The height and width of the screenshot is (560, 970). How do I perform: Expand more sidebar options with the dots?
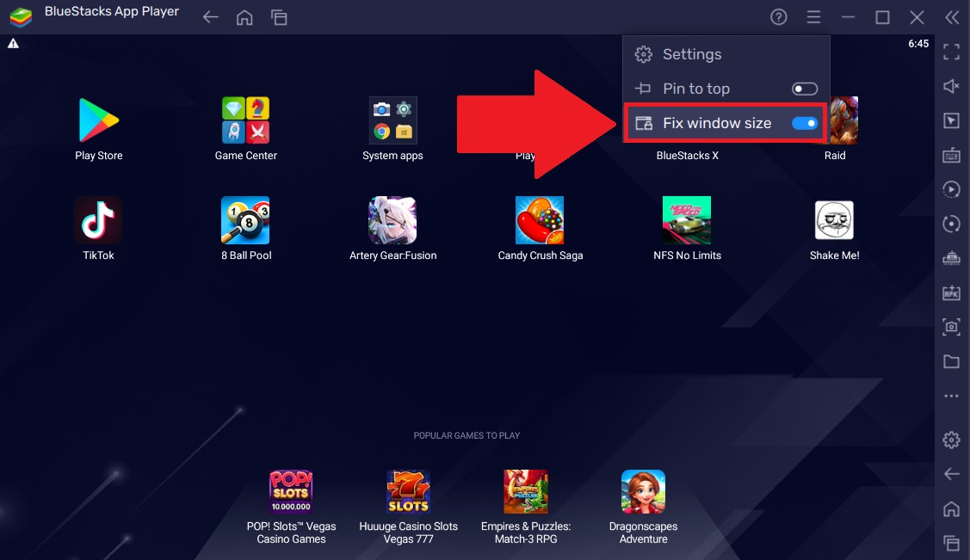pyautogui.click(x=951, y=396)
